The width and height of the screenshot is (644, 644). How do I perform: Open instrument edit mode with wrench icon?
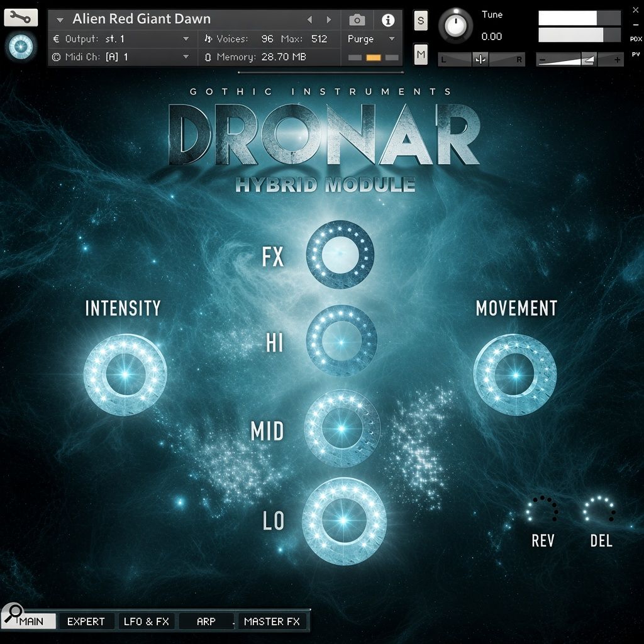click(x=21, y=18)
